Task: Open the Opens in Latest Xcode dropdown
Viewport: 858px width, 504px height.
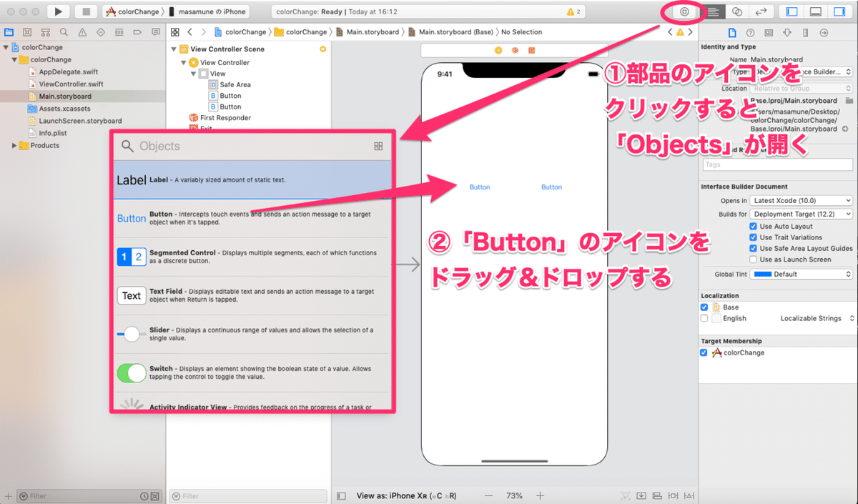Action: tap(802, 201)
